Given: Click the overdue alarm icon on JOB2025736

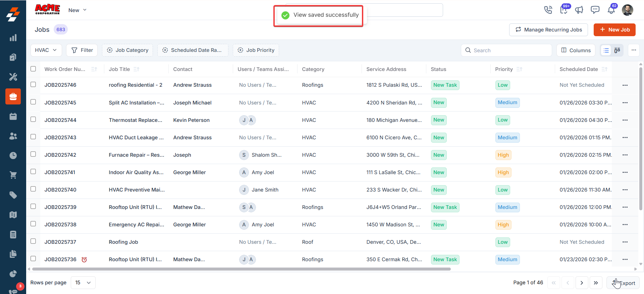Looking at the screenshot, I should 84,260.
